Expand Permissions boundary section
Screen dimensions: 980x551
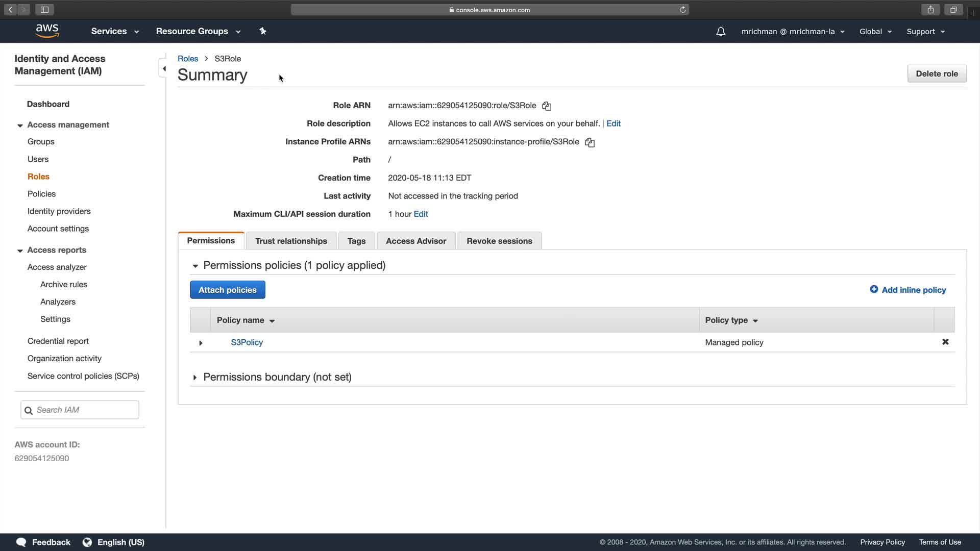click(195, 378)
